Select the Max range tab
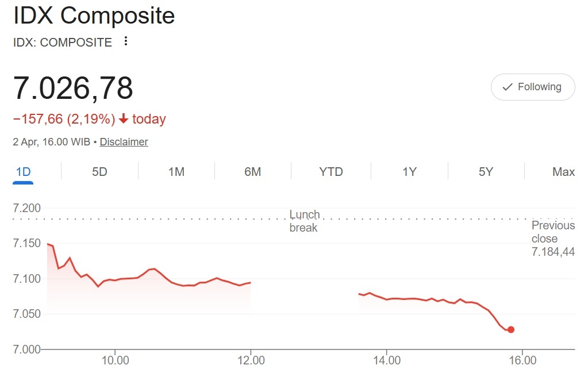Viewport: 588px width, 369px height. click(563, 171)
